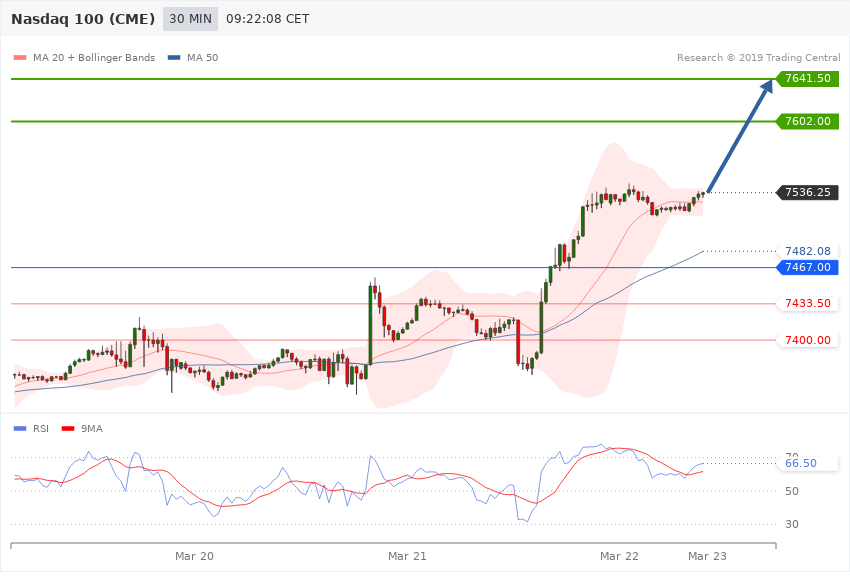The image size is (850, 576).
Task: Click the 7482.08 MA 50 value label
Action: (x=808, y=251)
